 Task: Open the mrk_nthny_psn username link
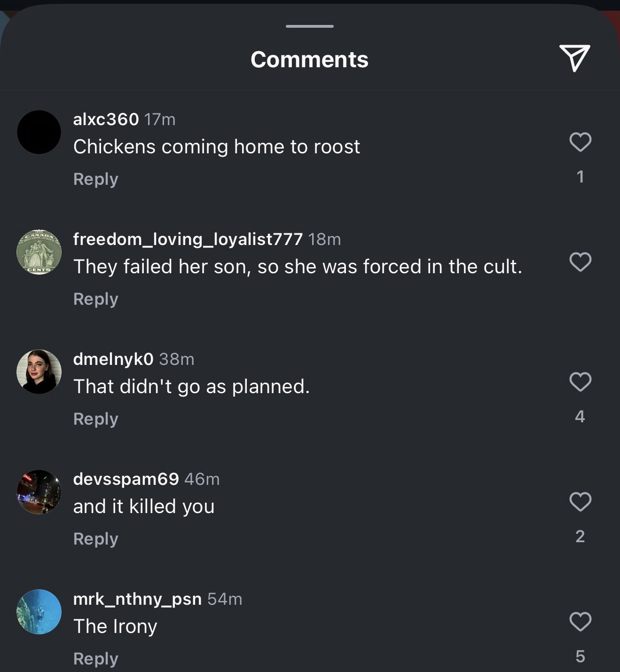(x=137, y=599)
